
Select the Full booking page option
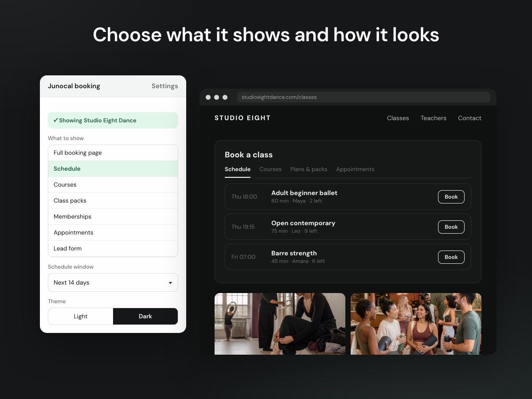tap(113, 153)
